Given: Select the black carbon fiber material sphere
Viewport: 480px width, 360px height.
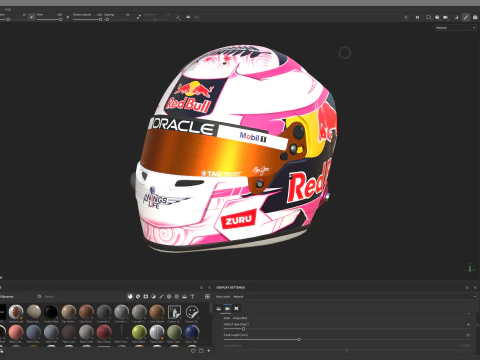Looking at the screenshot, I should pyautogui.click(x=51, y=312).
